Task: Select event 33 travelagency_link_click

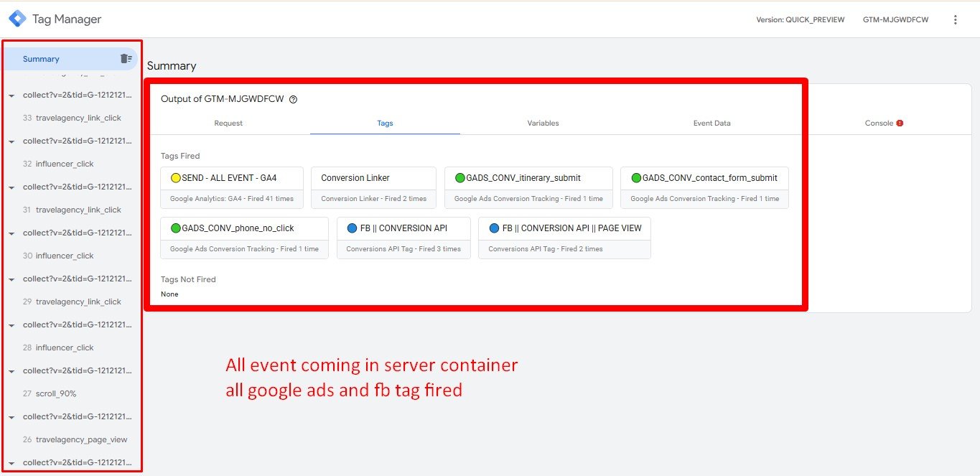Action: [x=72, y=118]
